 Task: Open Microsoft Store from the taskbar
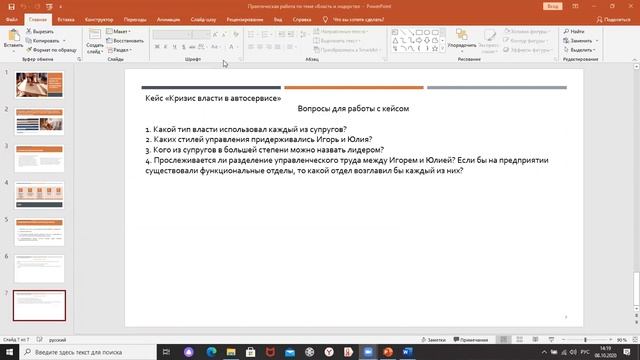click(251, 352)
